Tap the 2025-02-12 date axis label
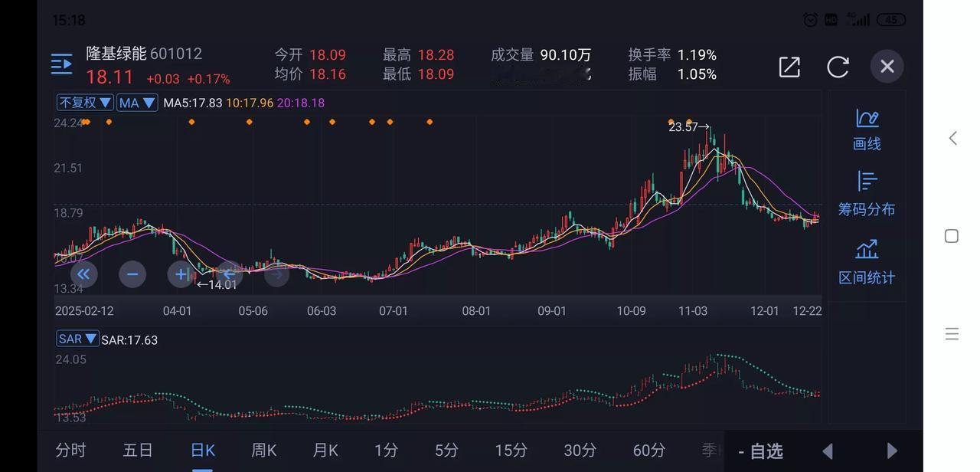 coord(84,311)
